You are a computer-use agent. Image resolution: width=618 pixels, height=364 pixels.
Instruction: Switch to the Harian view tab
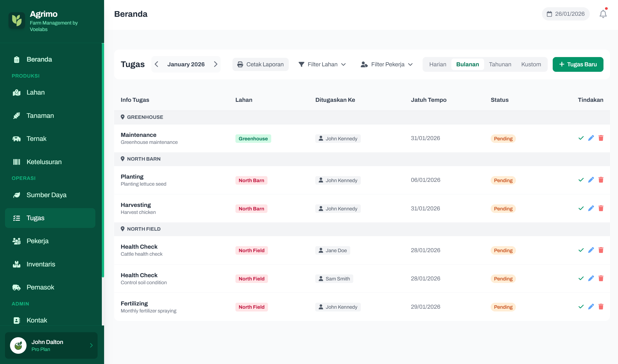pos(438,64)
